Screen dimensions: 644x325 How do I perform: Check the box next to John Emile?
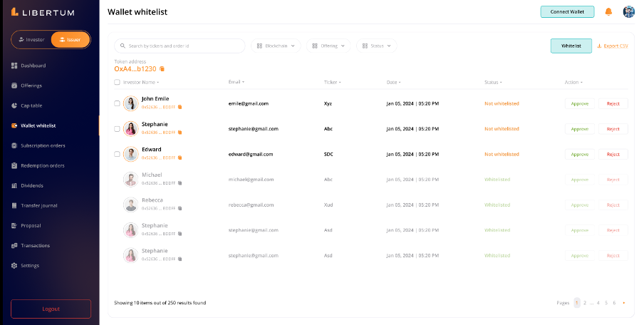tap(117, 103)
